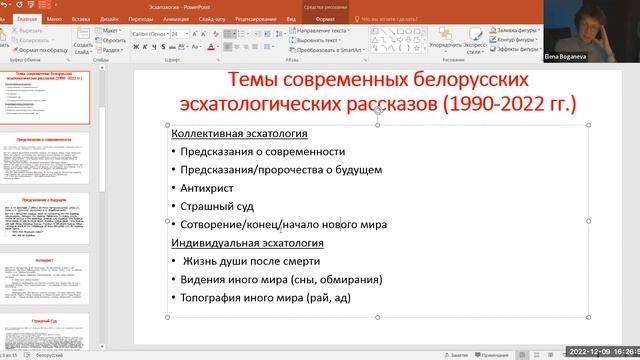
Task: Open the Раздел section dropdown
Action: (109, 50)
